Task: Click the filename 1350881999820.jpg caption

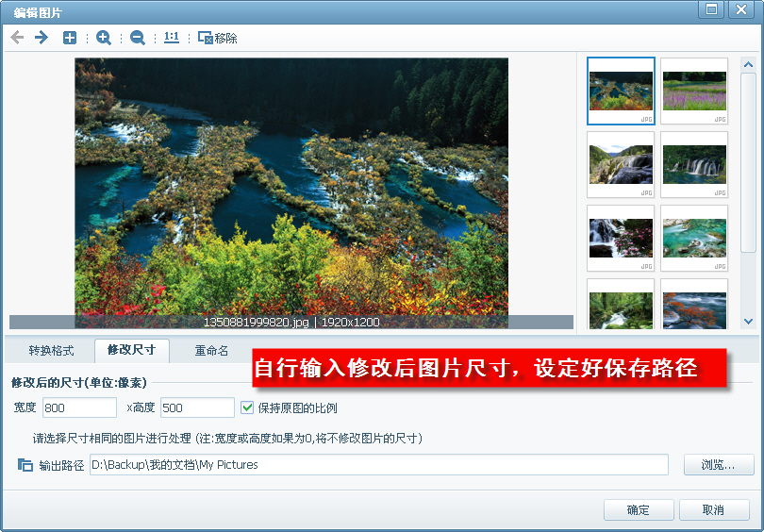Action: pyautogui.click(x=256, y=322)
